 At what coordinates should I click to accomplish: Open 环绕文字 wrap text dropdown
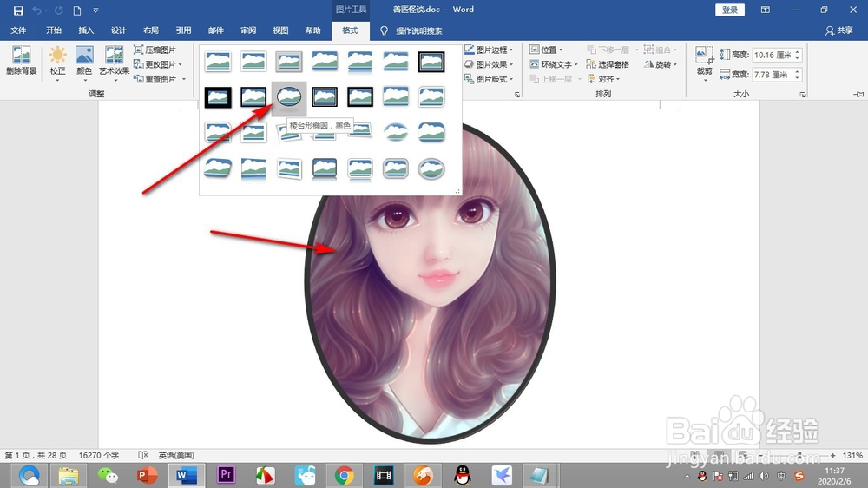[x=554, y=64]
